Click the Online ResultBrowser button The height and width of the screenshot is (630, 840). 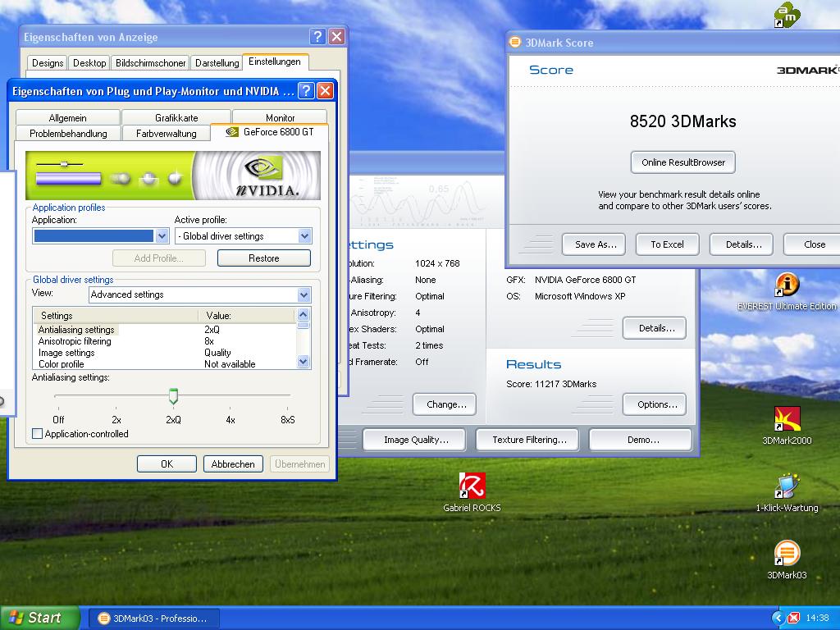click(x=683, y=162)
